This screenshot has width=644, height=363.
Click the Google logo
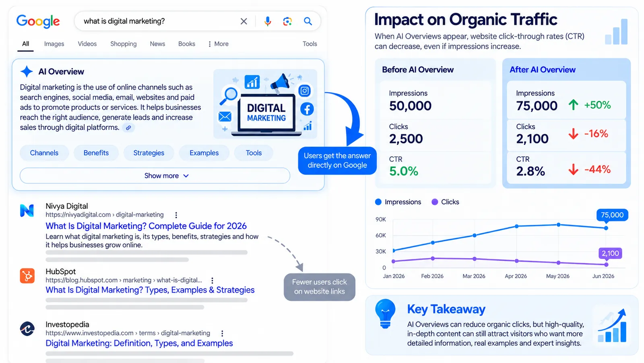(38, 21)
